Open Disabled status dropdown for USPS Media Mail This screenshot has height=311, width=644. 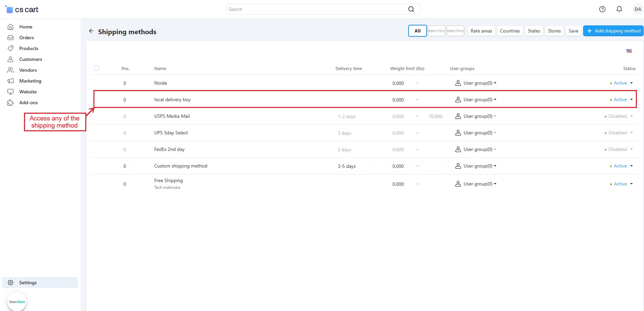pos(619,116)
